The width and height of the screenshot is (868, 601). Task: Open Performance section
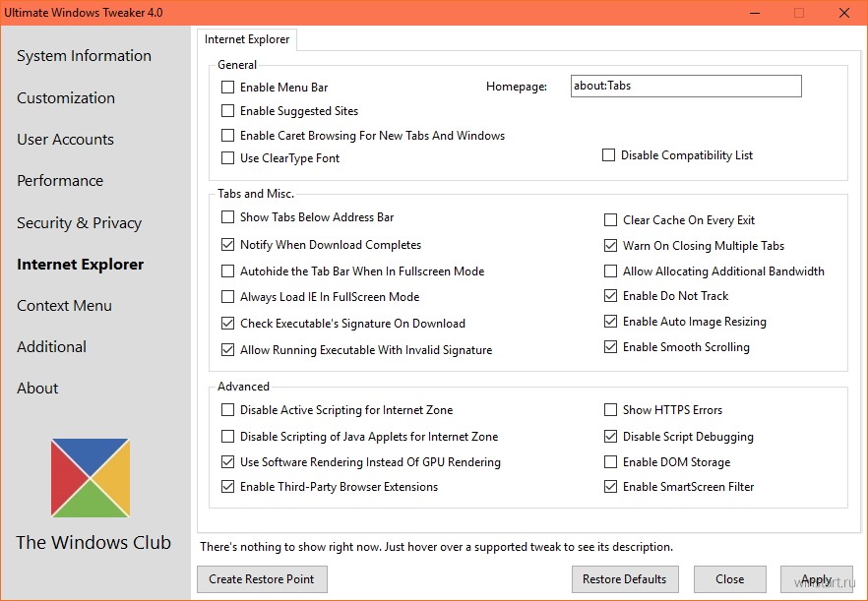click(60, 181)
